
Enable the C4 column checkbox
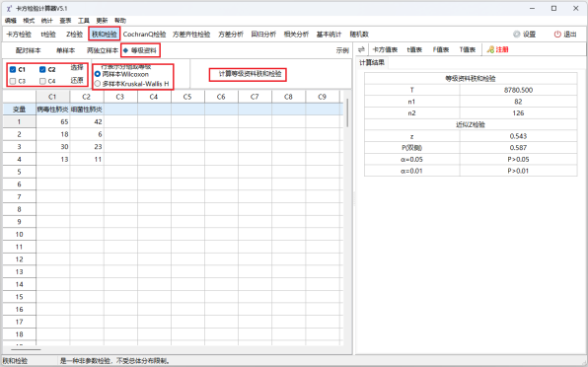42,81
